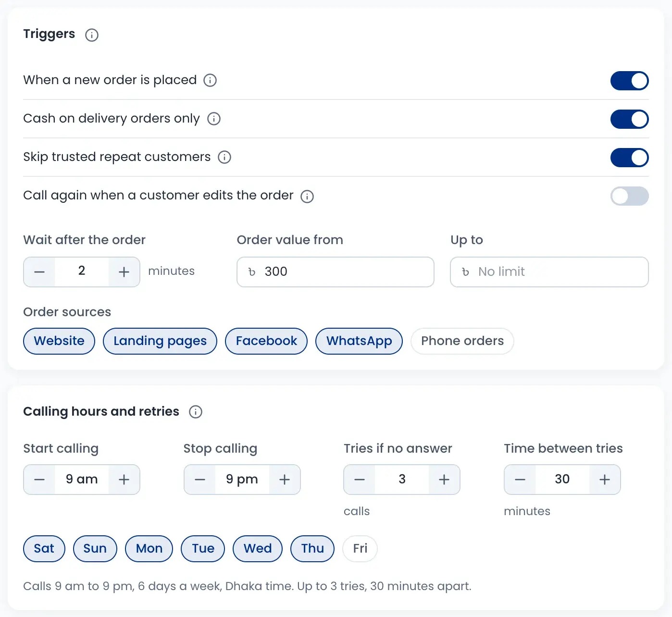Click the time between tries value 30
This screenshot has width=672, height=617.
[x=562, y=480]
